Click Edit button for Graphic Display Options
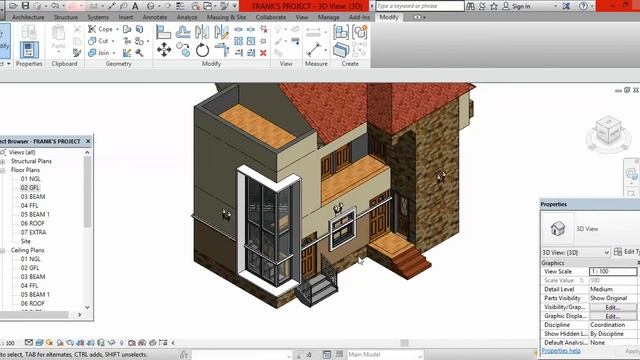 613,316
